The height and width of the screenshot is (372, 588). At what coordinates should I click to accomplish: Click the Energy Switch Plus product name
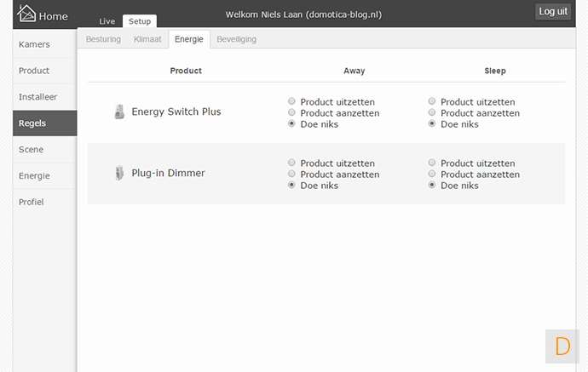click(x=176, y=112)
